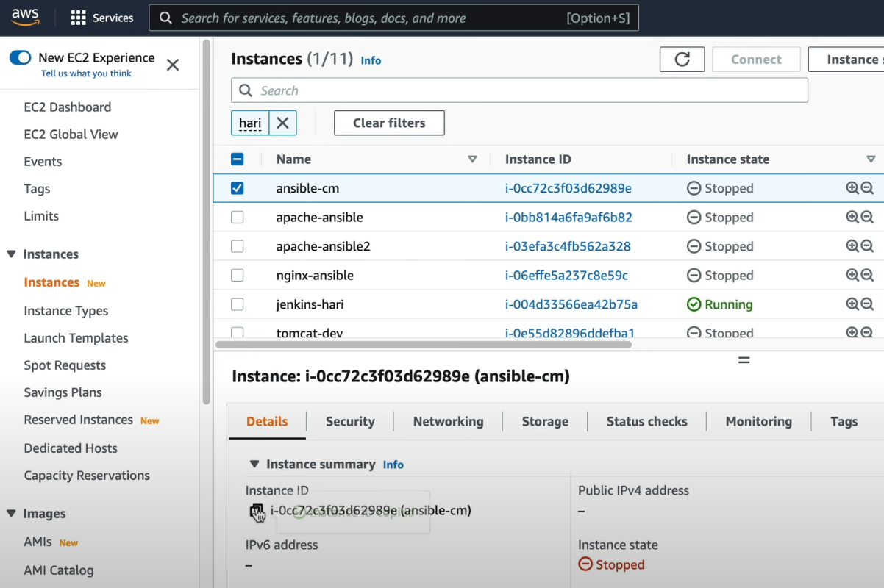Check the nginx-ansible instance checkbox
Viewport: 884px width, 588px height.
click(237, 275)
